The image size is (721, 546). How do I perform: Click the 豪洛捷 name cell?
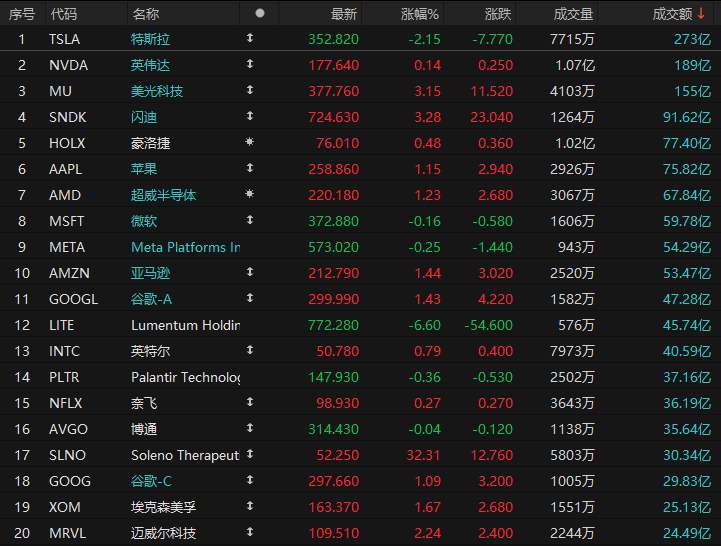coord(150,143)
